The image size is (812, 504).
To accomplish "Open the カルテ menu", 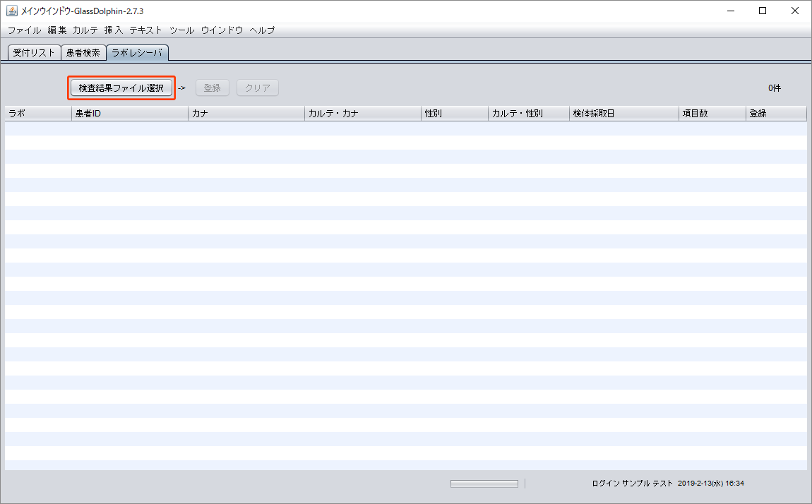I will coord(85,30).
